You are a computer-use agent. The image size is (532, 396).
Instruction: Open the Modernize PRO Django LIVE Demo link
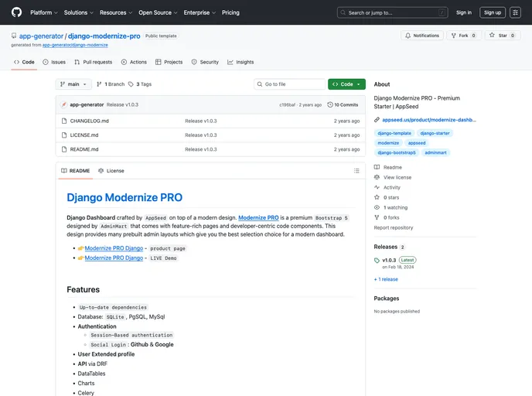(x=114, y=258)
